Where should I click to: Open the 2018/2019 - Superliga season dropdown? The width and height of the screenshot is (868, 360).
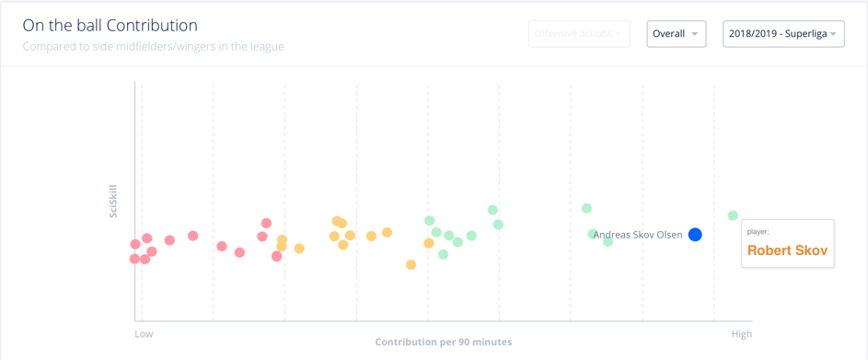coord(783,34)
